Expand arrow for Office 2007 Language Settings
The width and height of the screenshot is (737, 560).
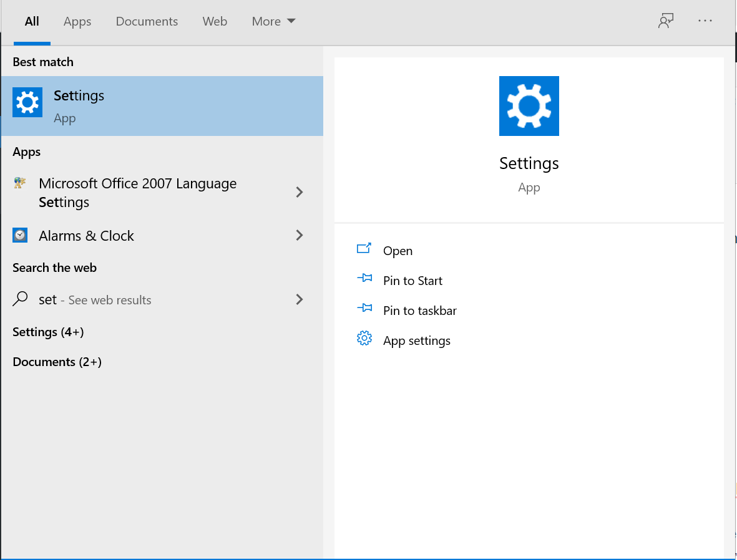click(x=300, y=192)
